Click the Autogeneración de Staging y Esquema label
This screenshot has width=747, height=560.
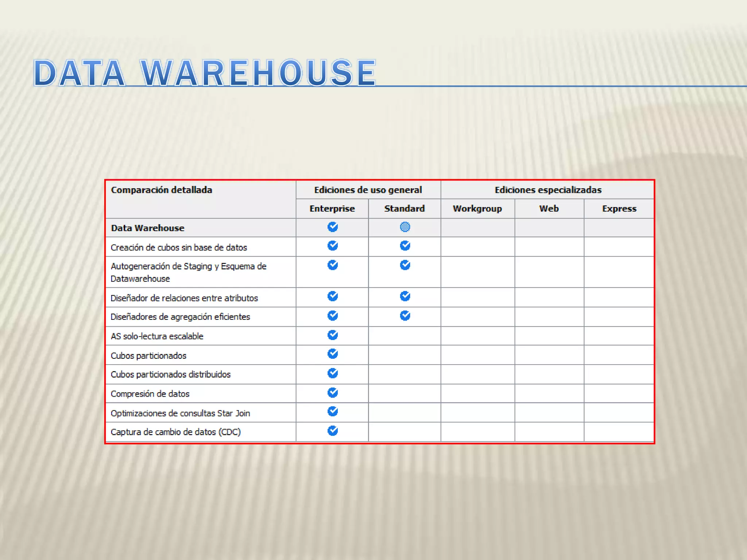[x=189, y=272]
